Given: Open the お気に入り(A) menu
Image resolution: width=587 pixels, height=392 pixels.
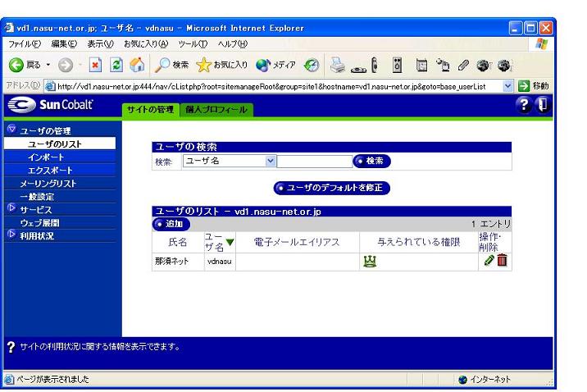Looking at the screenshot, I should (x=146, y=43).
